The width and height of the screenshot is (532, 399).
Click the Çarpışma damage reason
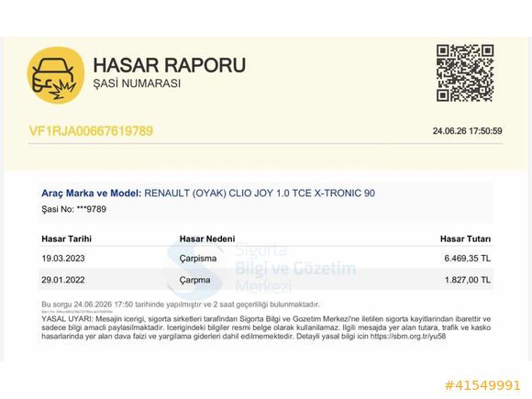click(x=198, y=259)
